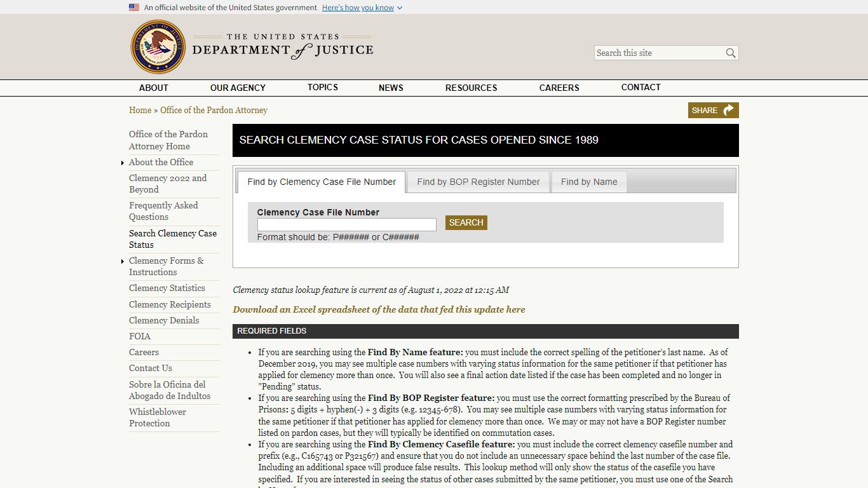Open Clemency 2022 and Beyond link
868x488 pixels.
(168, 184)
